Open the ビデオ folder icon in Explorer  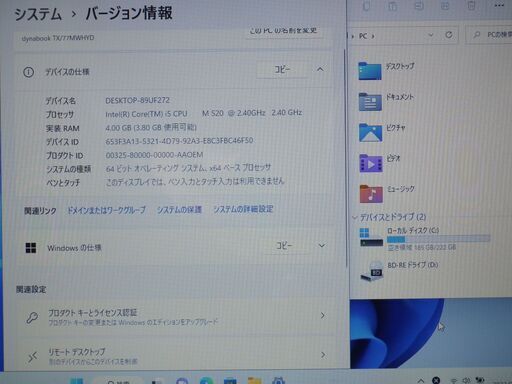[x=371, y=163]
